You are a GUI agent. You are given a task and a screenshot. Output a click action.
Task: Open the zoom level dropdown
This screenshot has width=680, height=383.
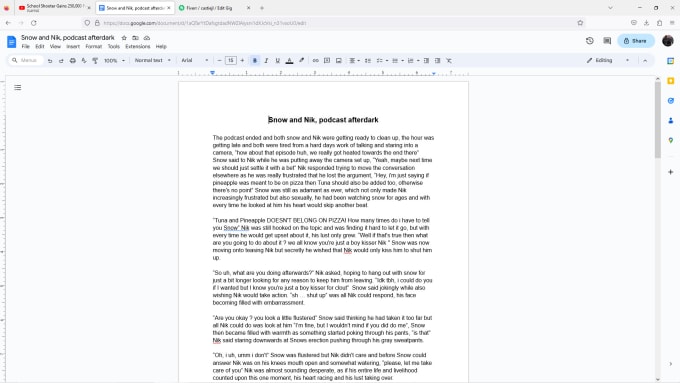pyautogui.click(x=114, y=61)
